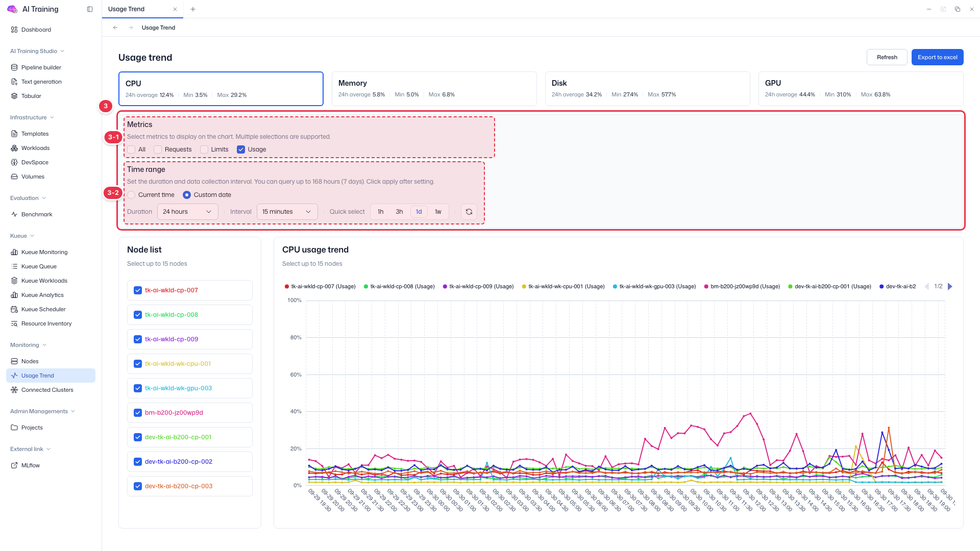
Task: Open Kueue Monitoring chart icon
Action: 14,252
